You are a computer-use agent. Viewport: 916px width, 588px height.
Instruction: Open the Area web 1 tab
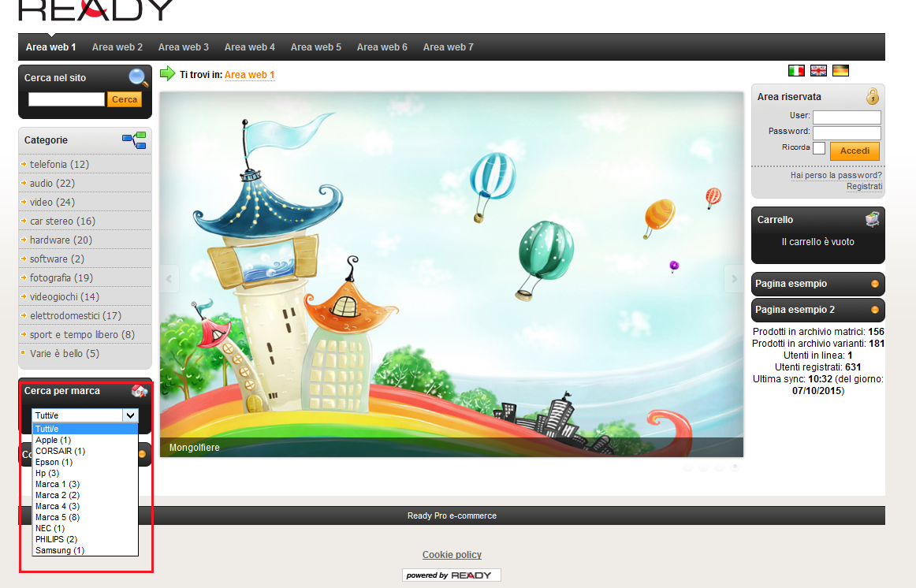click(50, 47)
